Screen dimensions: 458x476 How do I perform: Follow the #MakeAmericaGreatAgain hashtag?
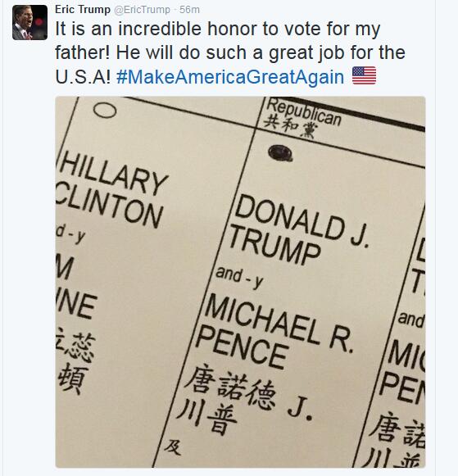coord(230,76)
